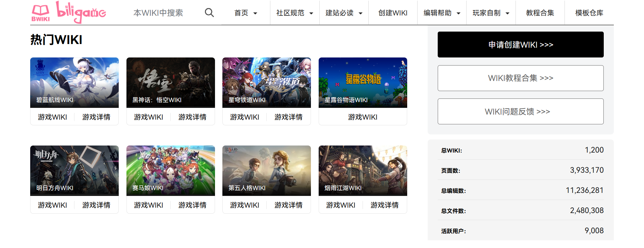Screen dimensions: 644x248
Task: Expand the 编辑帮助 dropdown arrow
Action: point(459,13)
